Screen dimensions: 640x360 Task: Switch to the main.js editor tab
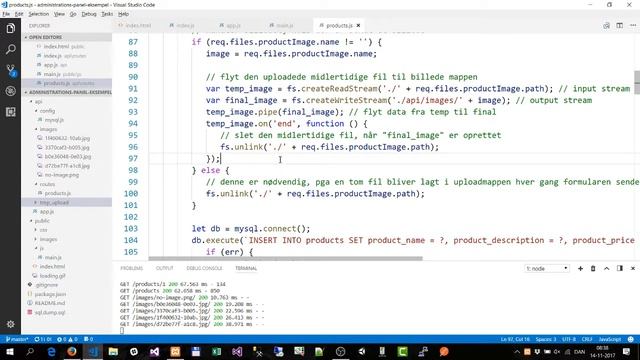(x=284, y=25)
